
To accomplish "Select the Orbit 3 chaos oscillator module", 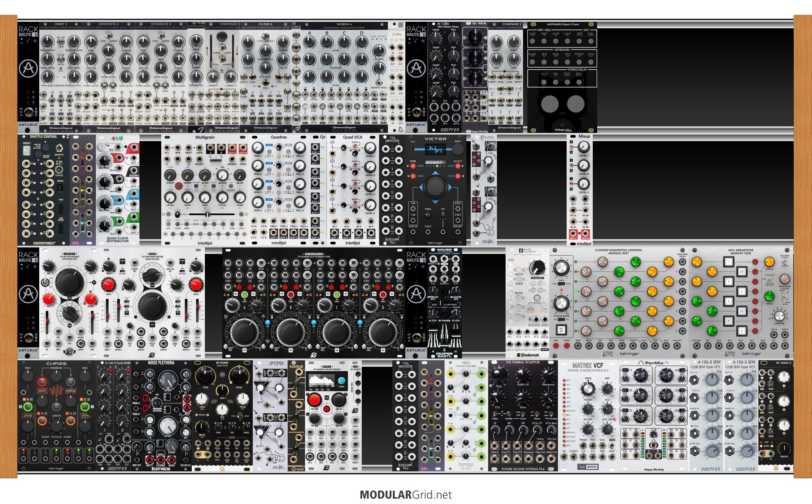I will (61, 77).
